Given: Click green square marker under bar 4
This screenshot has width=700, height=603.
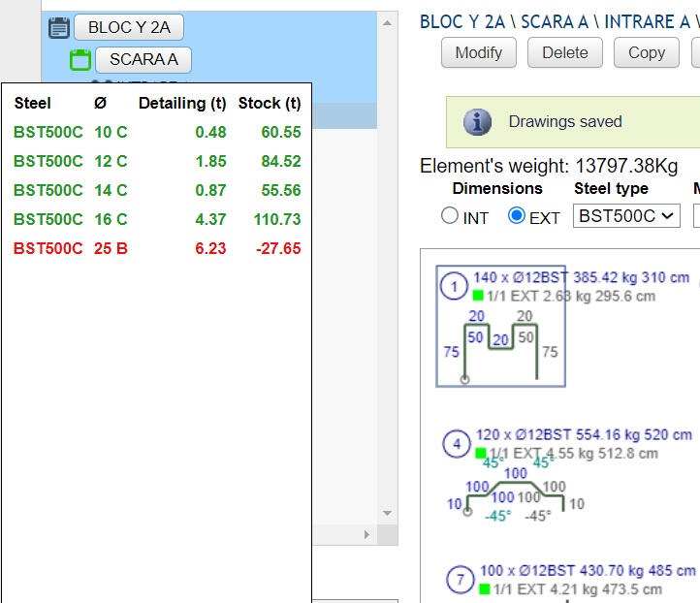Looking at the screenshot, I should (481, 453).
